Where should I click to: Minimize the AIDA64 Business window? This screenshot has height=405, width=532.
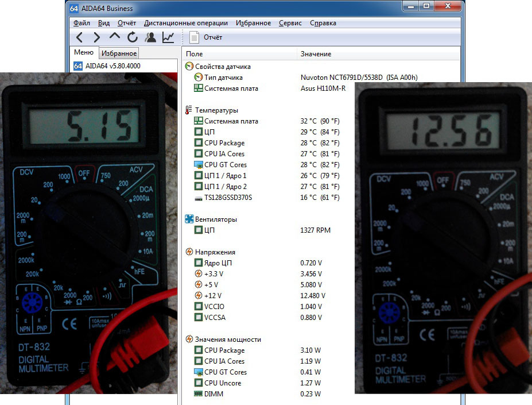click(x=411, y=6)
